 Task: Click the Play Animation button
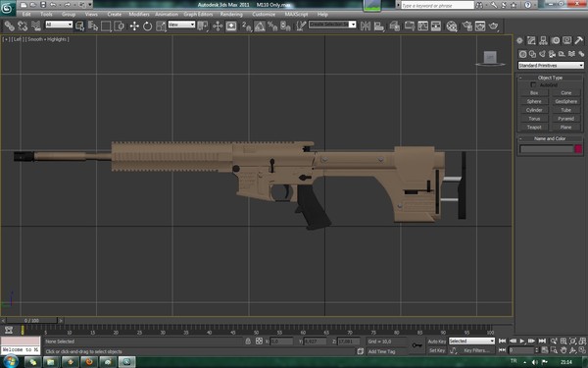pos(522,341)
